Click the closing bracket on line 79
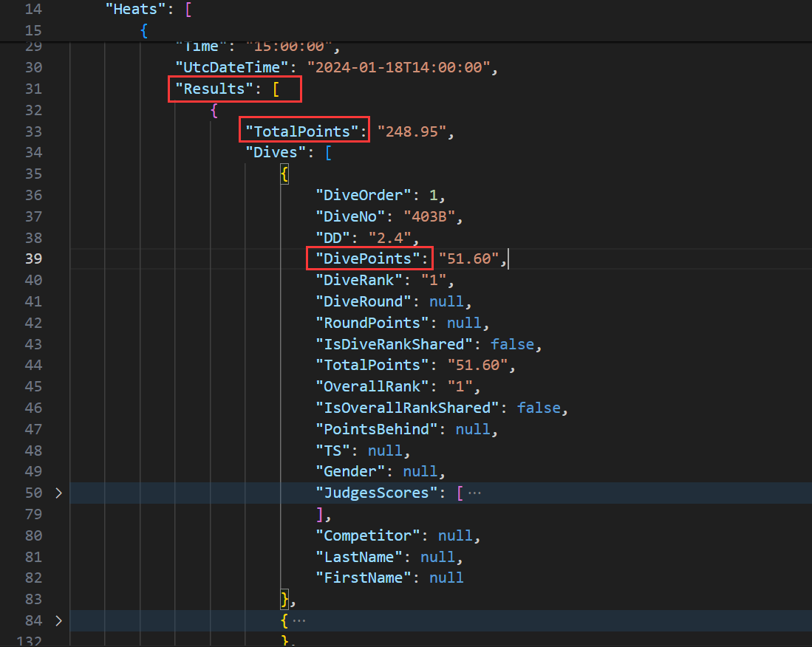This screenshot has width=812, height=647. (x=320, y=515)
